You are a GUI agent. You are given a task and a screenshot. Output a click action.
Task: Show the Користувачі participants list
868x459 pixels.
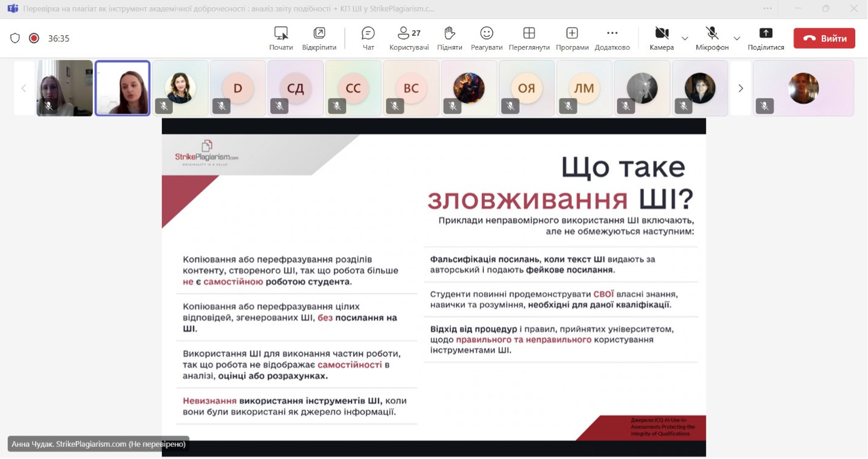tap(409, 38)
